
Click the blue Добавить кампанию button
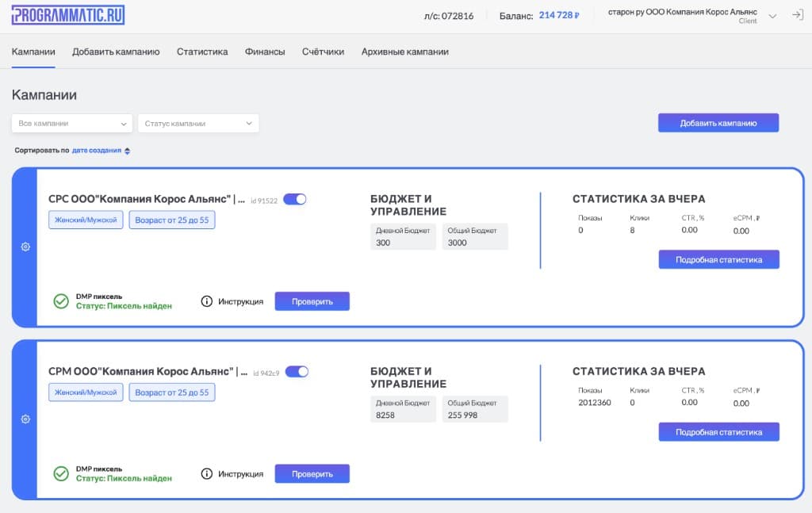coord(718,123)
